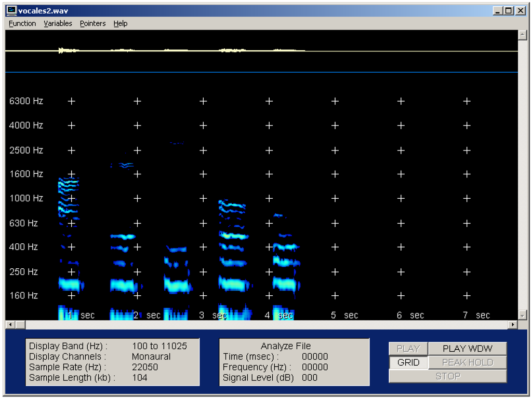
Task: Click the horizontal scrollbar right arrow
Action: [512, 324]
